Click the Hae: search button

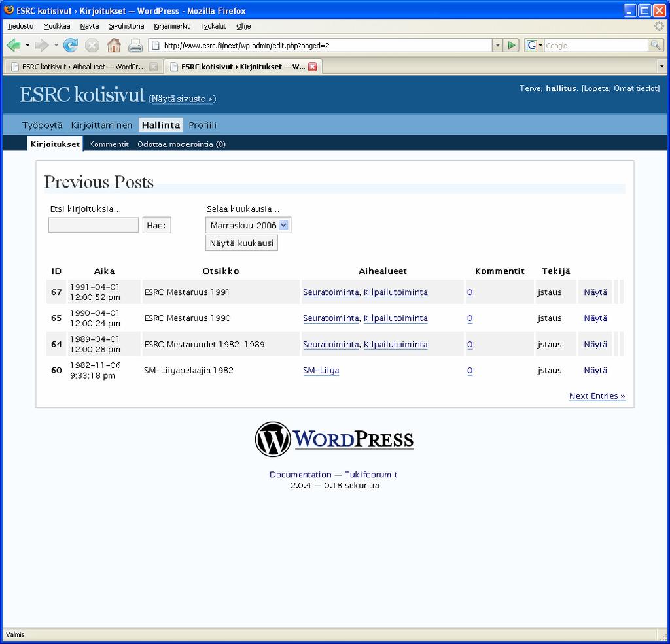click(x=157, y=225)
